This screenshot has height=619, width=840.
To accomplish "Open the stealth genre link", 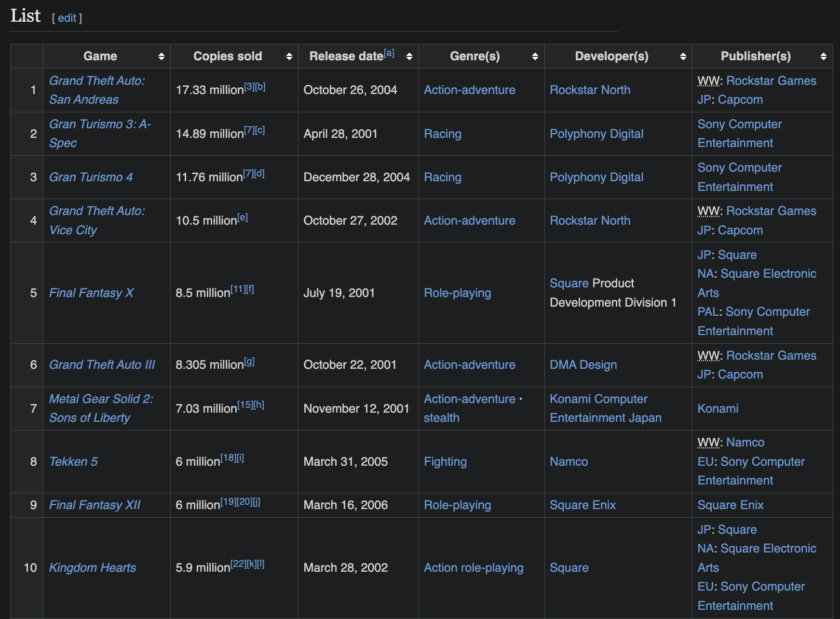I will click(x=442, y=418).
